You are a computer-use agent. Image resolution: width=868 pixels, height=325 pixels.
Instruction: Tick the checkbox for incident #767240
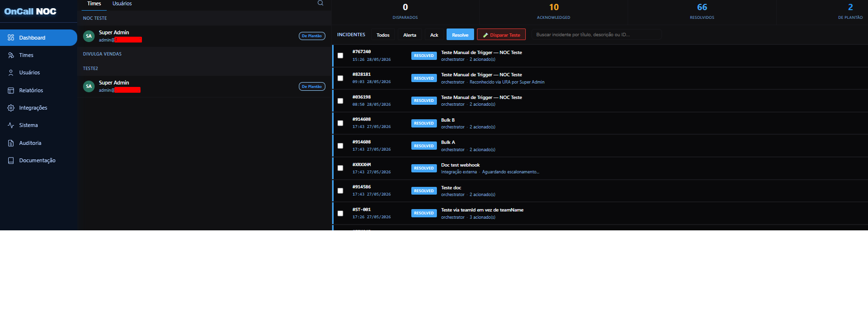(x=340, y=56)
